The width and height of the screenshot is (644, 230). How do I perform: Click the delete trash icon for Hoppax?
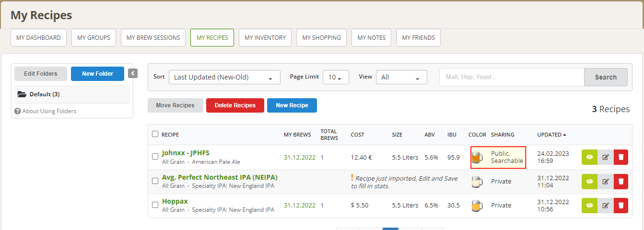pos(621,205)
